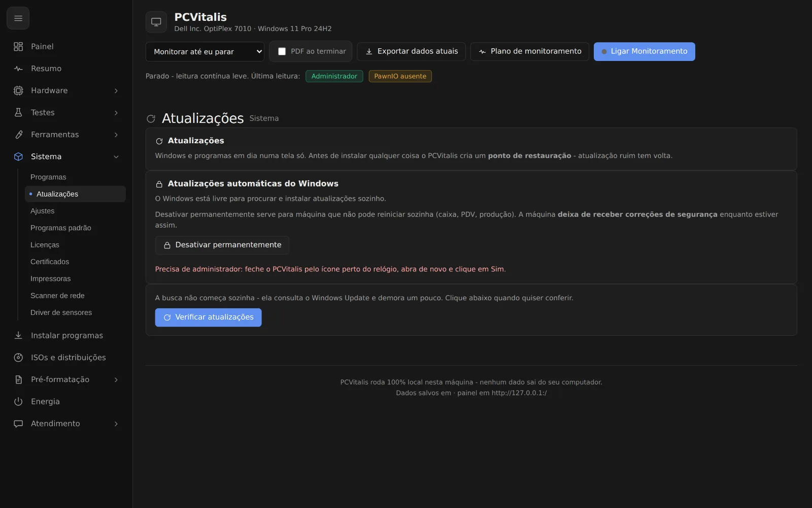Screen dimensions: 812x508
Task: Expand the Pré-formatação chevron
Action: click(116, 379)
